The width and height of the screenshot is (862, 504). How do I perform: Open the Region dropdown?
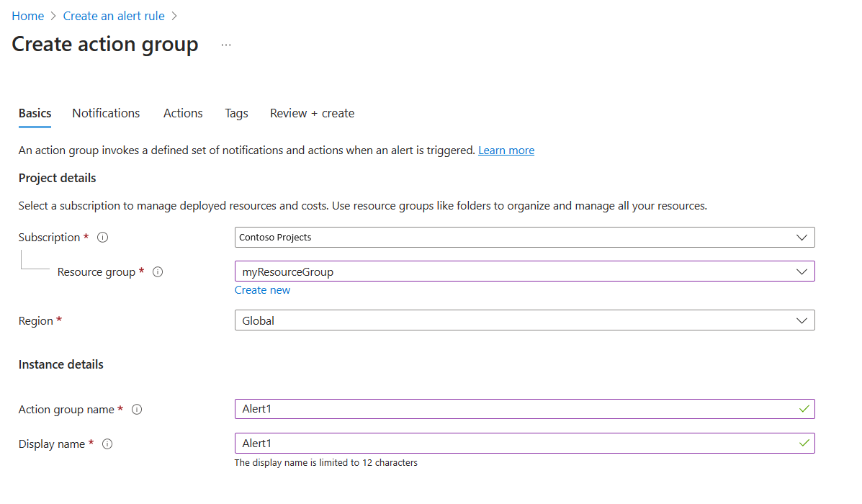802,320
